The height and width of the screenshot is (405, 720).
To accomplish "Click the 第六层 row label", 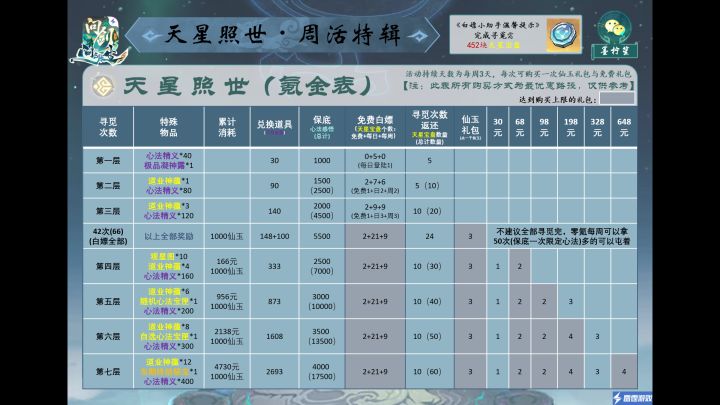I will pos(108,337).
